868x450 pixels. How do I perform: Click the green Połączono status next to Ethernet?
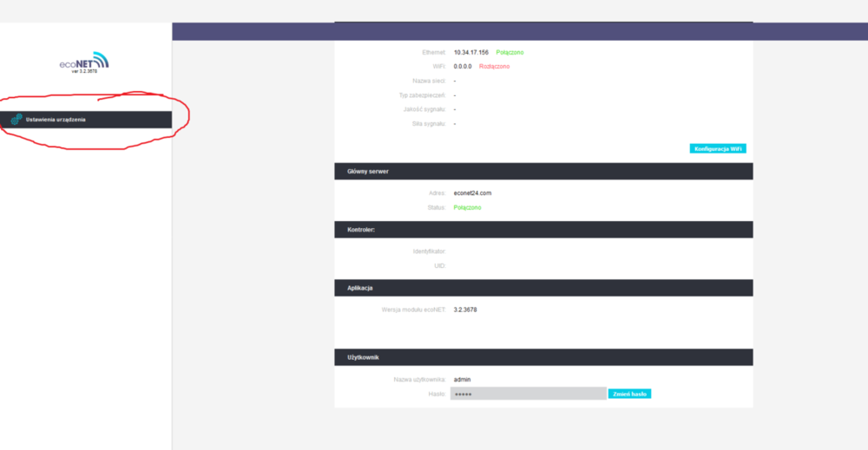coord(510,52)
